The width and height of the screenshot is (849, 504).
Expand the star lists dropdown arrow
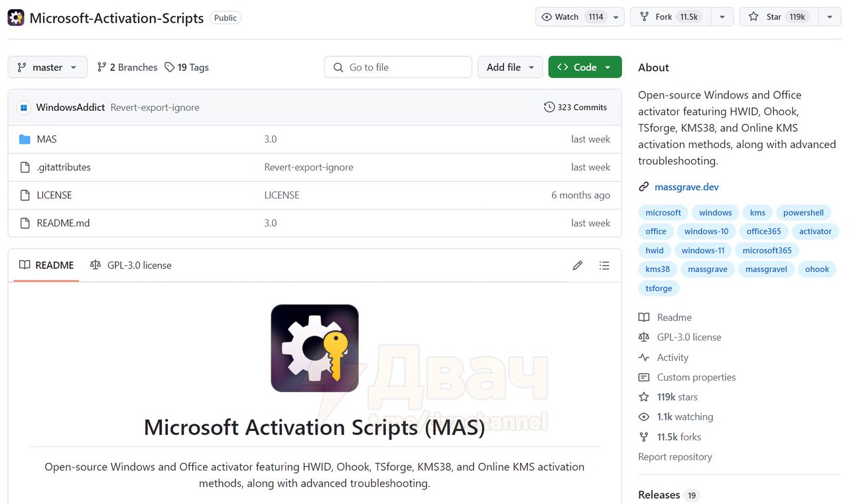(x=829, y=17)
